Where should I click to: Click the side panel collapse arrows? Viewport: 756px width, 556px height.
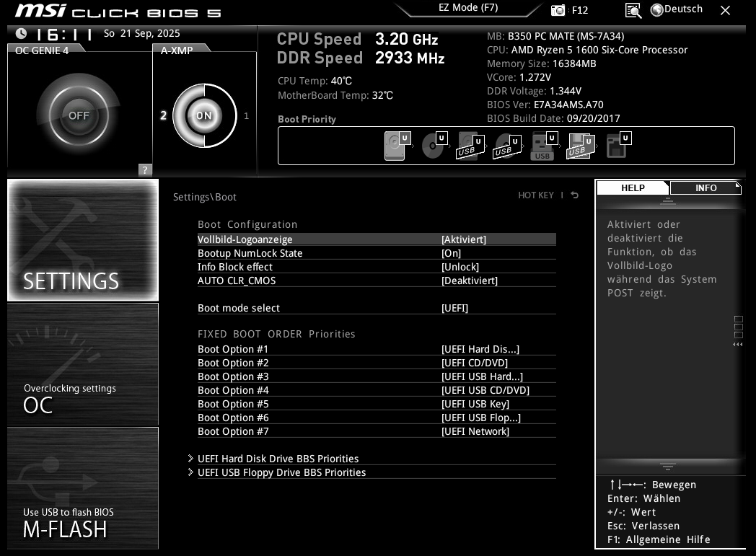tap(738, 345)
